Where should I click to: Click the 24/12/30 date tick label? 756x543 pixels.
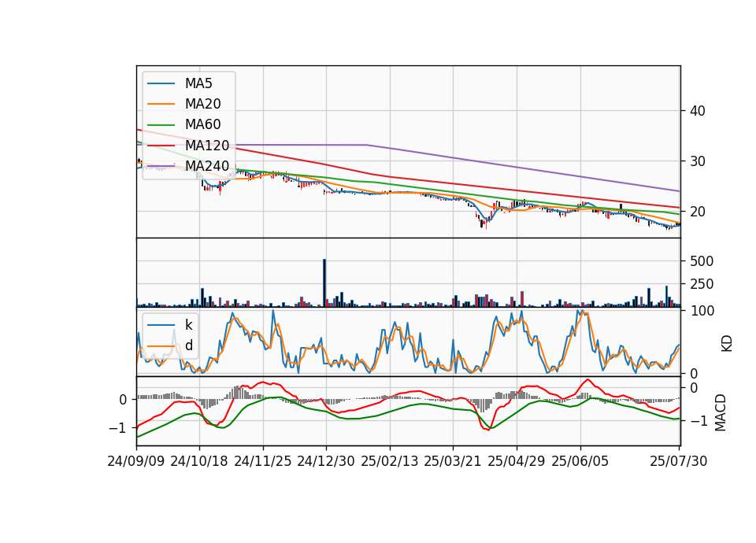pyautogui.click(x=326, y=461)
